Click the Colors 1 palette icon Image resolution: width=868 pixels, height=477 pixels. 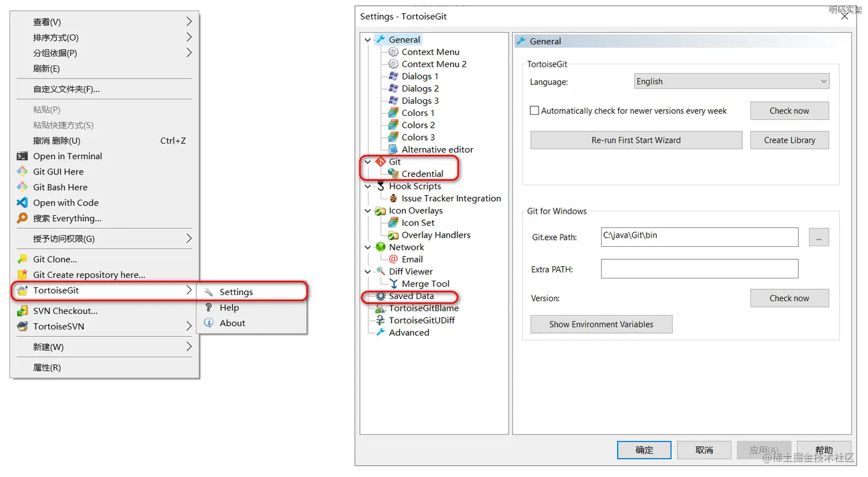393,113
